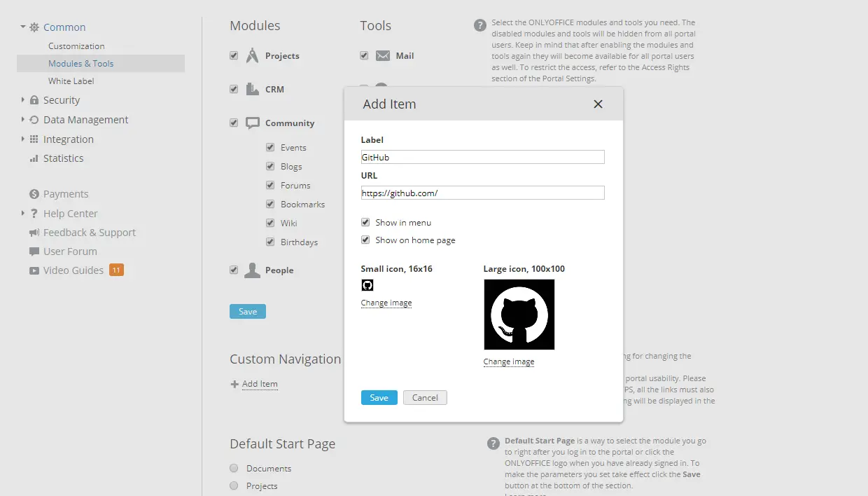Cancel the Add Item dialog
The width and height of the screenshot is (868, 496).
[425, 398]
